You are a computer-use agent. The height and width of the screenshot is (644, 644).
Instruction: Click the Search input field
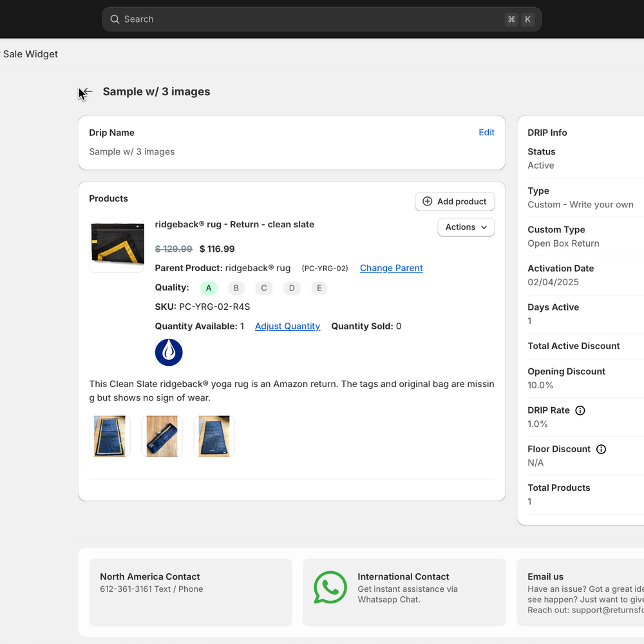tap(321, 19)
